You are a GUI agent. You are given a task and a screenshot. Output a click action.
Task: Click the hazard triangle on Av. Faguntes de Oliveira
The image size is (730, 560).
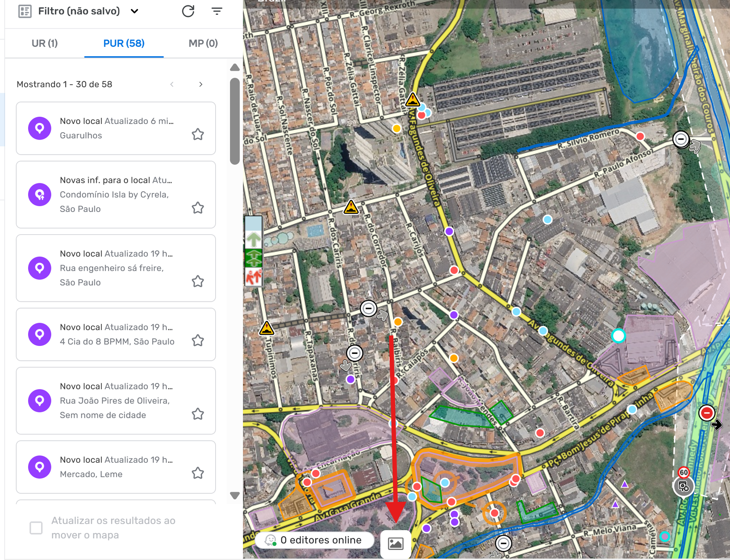(413, 100)
